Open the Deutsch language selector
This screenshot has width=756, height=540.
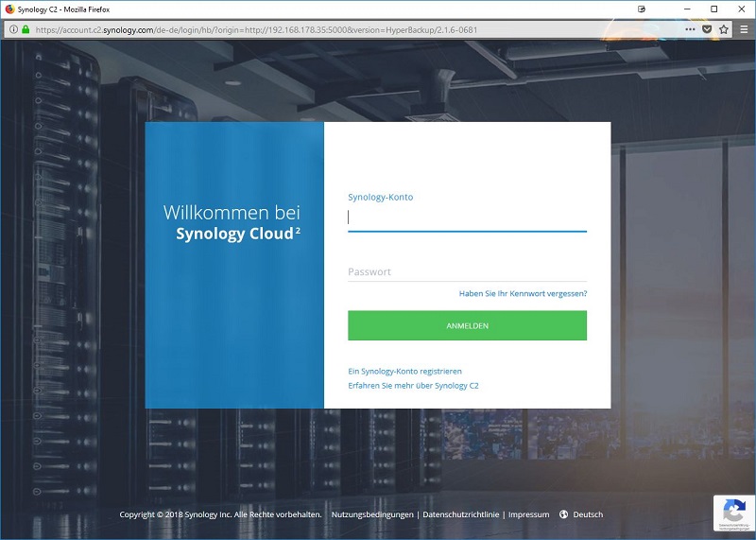click(x=588, y=514)
